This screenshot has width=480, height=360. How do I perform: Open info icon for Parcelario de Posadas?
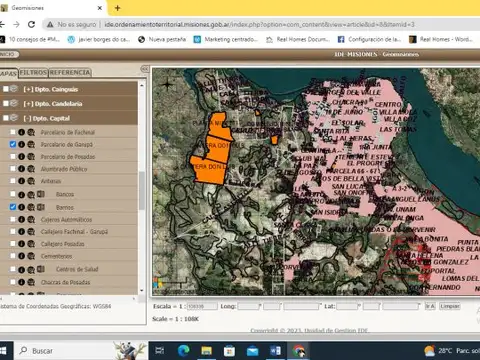(21, 156)
